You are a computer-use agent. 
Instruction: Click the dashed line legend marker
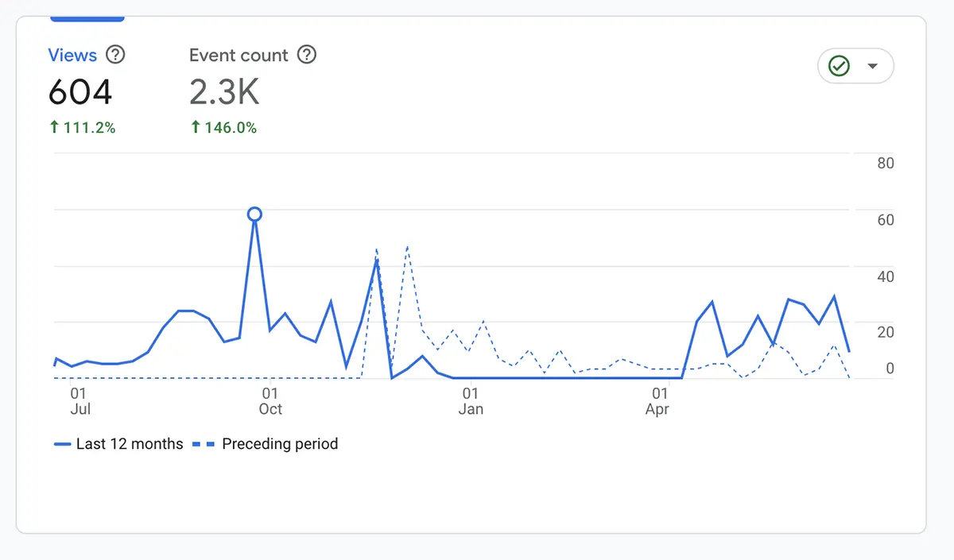pos(204,444)
